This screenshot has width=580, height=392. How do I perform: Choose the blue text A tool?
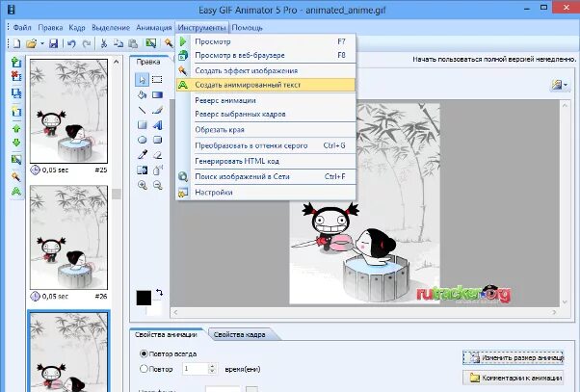coord(157,125)
